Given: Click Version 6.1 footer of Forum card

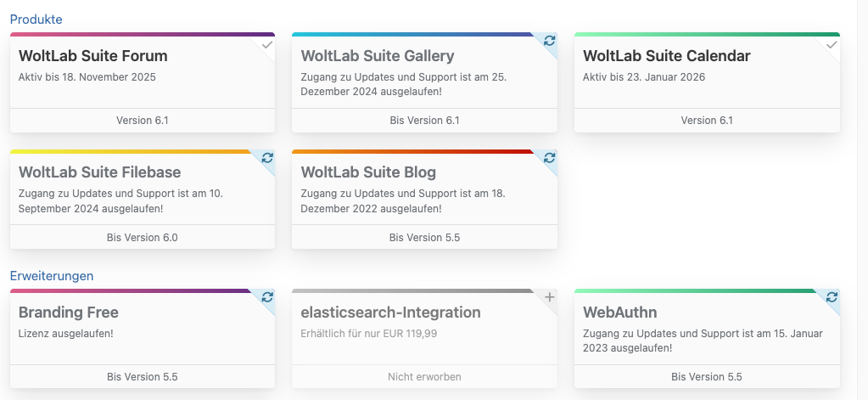Looking at the screenshot, I should pyautogui.click(x=143, y=121).
